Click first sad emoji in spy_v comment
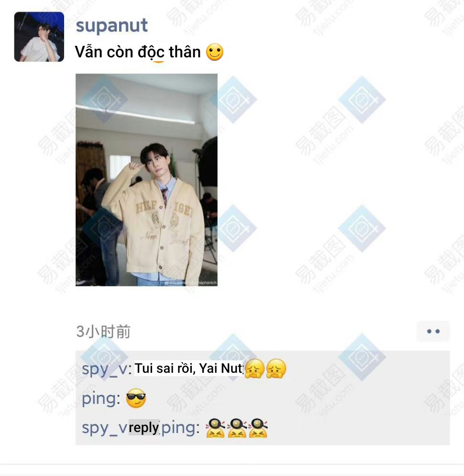 254,368
